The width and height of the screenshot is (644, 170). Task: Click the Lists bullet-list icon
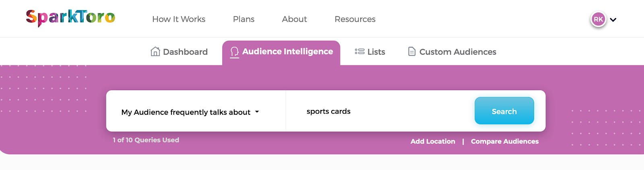359,52
